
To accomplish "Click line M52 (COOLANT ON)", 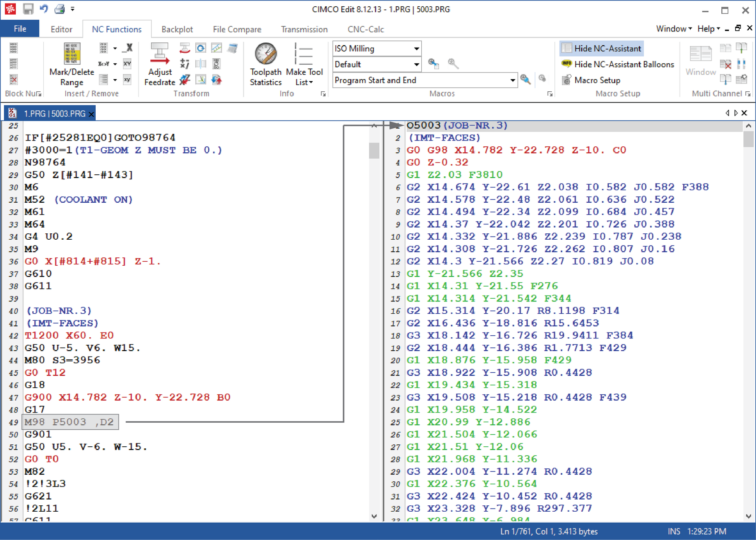I will point(79,200).
